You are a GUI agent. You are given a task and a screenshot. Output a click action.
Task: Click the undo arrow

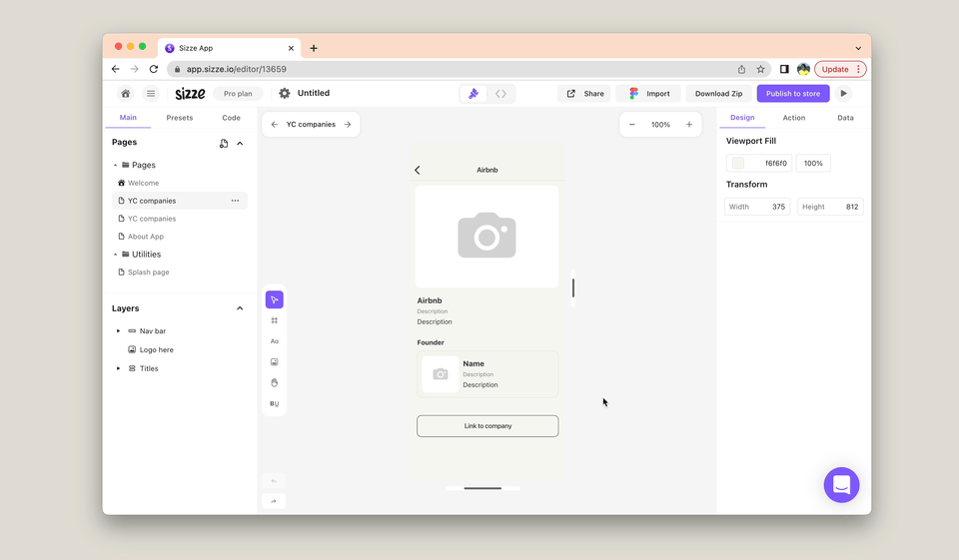(x=274, y=481)
